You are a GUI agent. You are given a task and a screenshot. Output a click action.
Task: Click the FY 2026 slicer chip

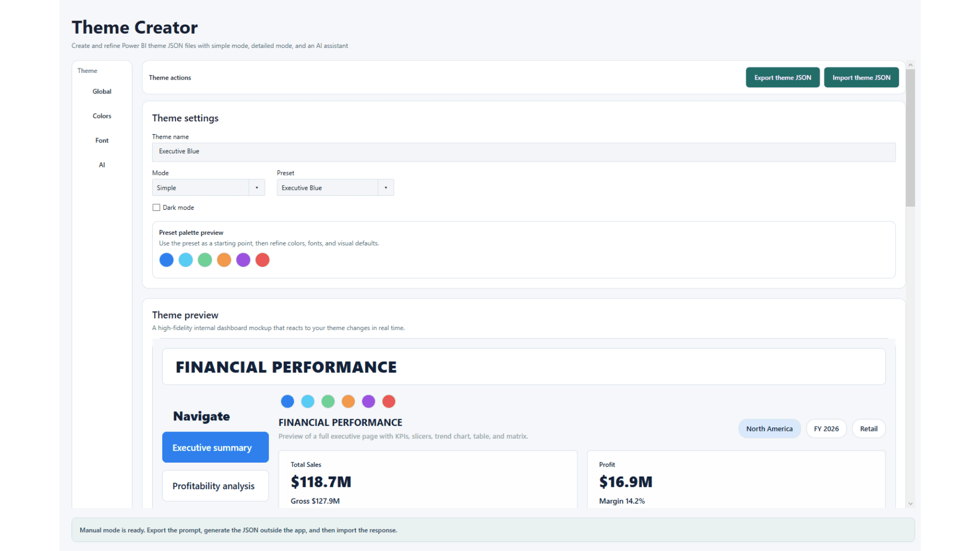[826, 429]
